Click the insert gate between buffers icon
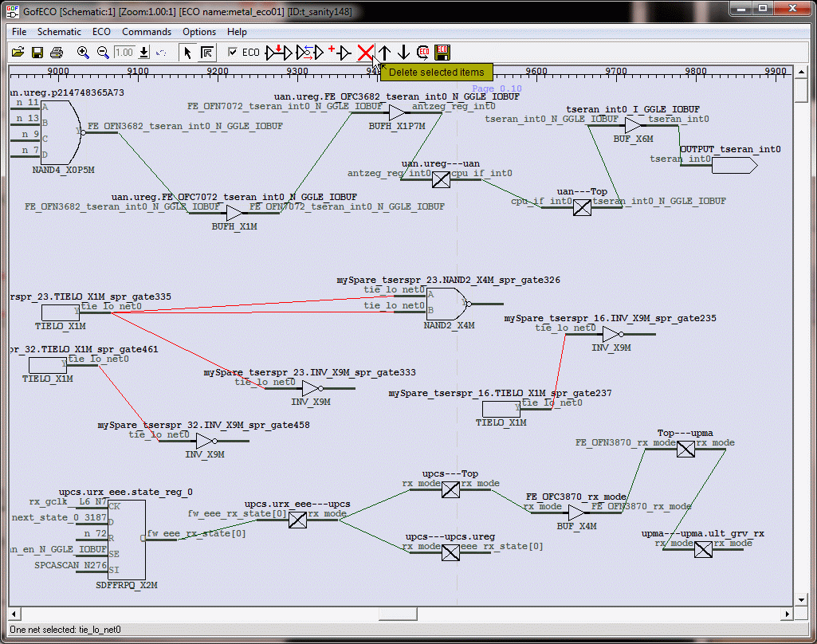817x644 pixels. coord(279,53)
